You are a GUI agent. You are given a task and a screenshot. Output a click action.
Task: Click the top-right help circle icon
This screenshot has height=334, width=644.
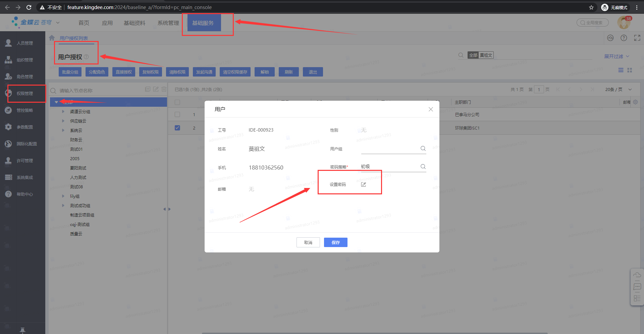pos(624,38)
